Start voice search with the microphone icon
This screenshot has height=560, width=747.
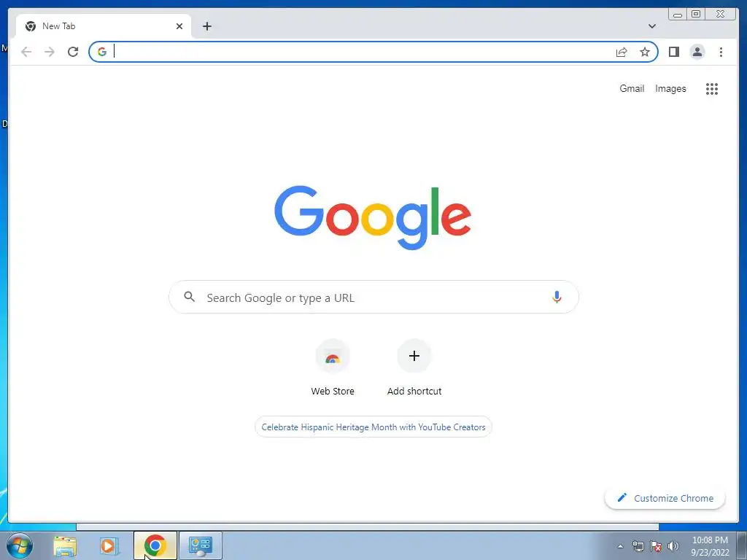click(x=557, y=297)
